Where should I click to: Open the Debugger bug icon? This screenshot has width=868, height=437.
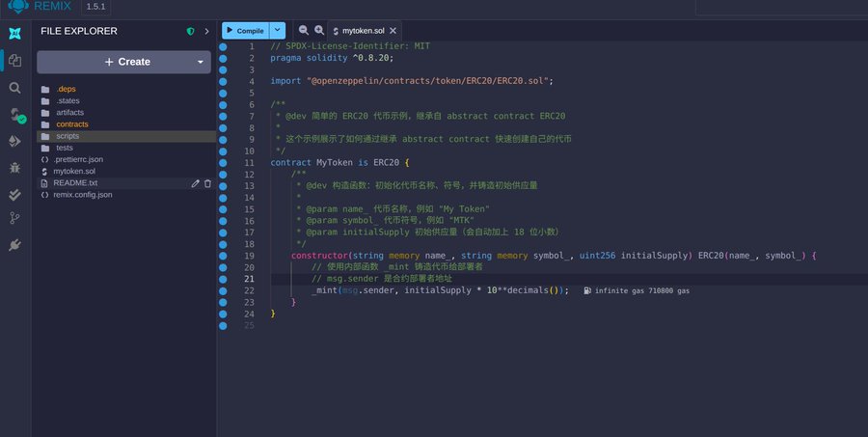click(14, 167)
